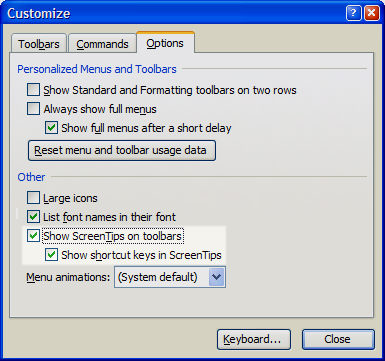Image resolution: width=385 pixels, height=361 pixels.
Task: Disable Show ScreenTips on toolbars
Action: click(33, 236)
